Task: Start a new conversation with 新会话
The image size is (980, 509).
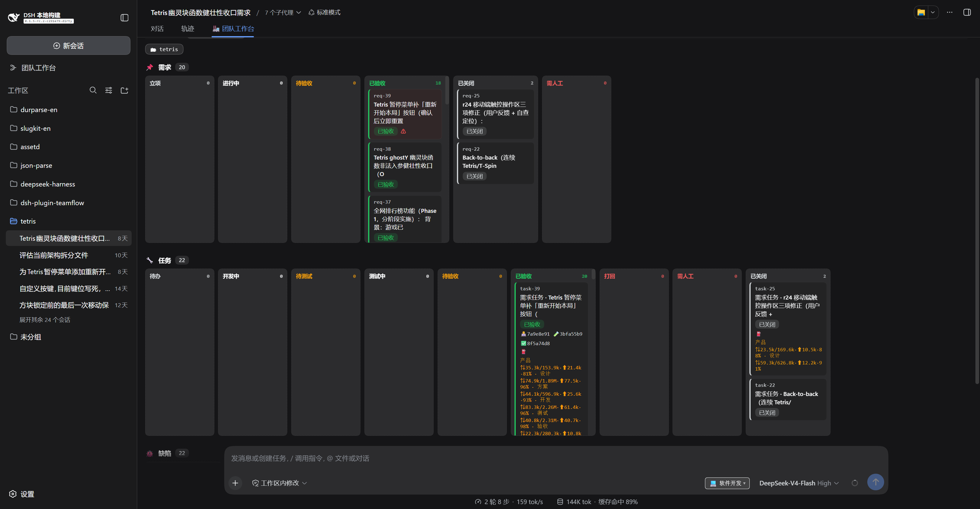Action: point(69,46)
